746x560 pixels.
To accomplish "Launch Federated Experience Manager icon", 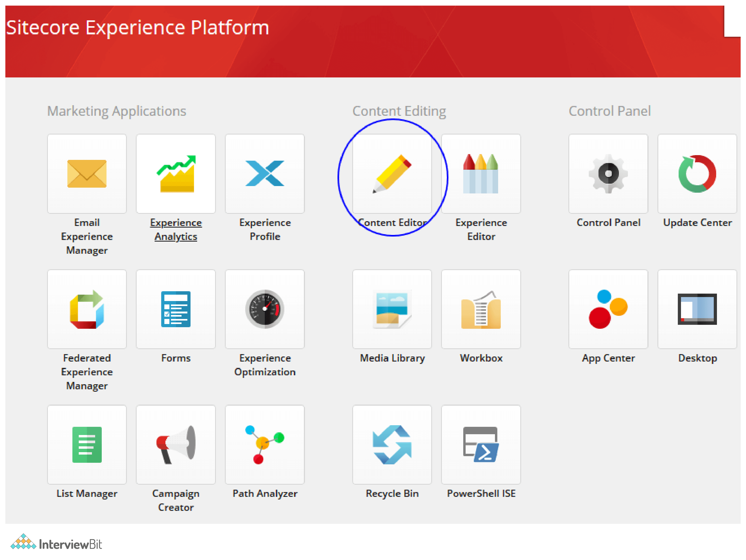I will [87, 309].
